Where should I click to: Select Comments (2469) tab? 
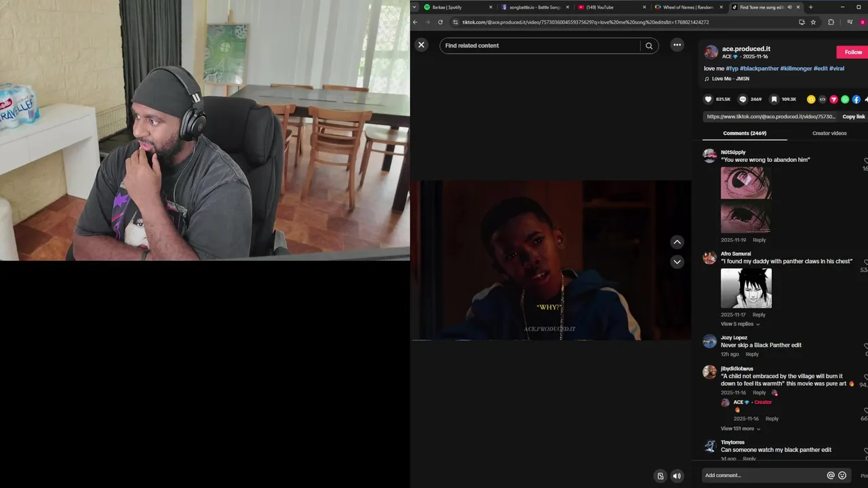pyautogui.click(x=745, y=133)
